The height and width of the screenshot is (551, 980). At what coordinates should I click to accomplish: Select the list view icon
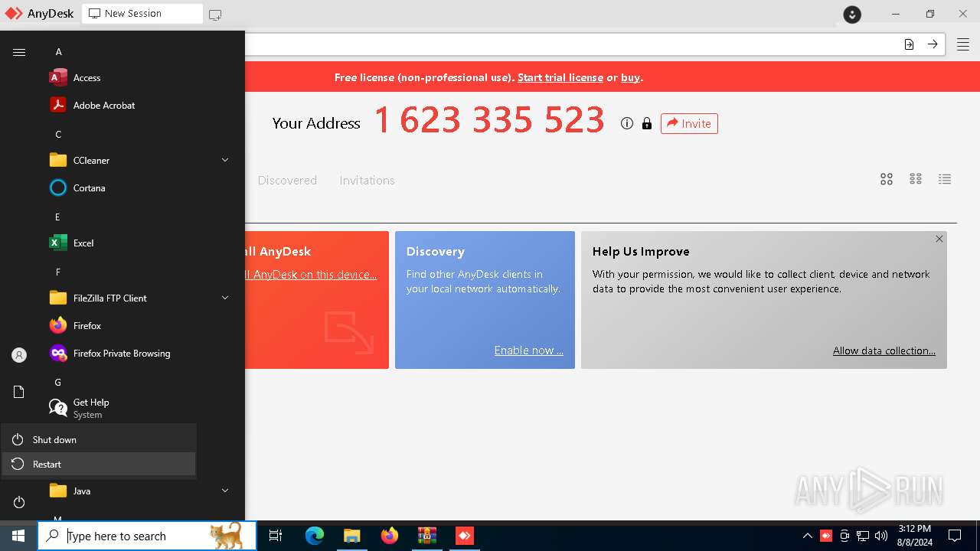pyautogui.click(x=945, y=179)
